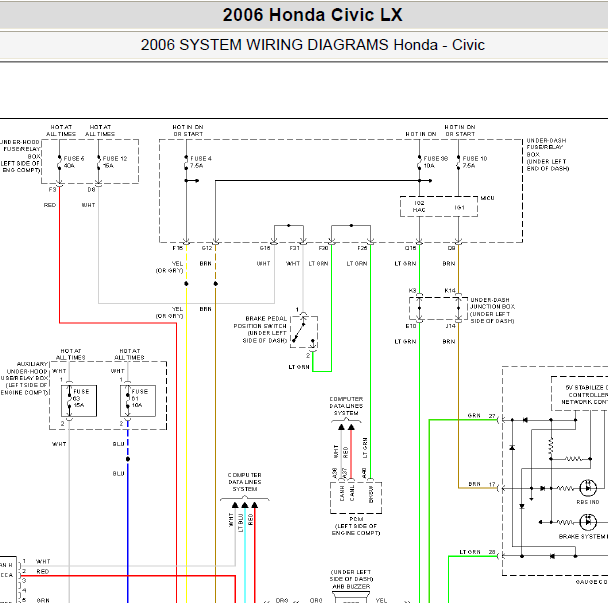The image size is (608, 603).
Task: Select connector pin label G12
Action: point(207,248)
